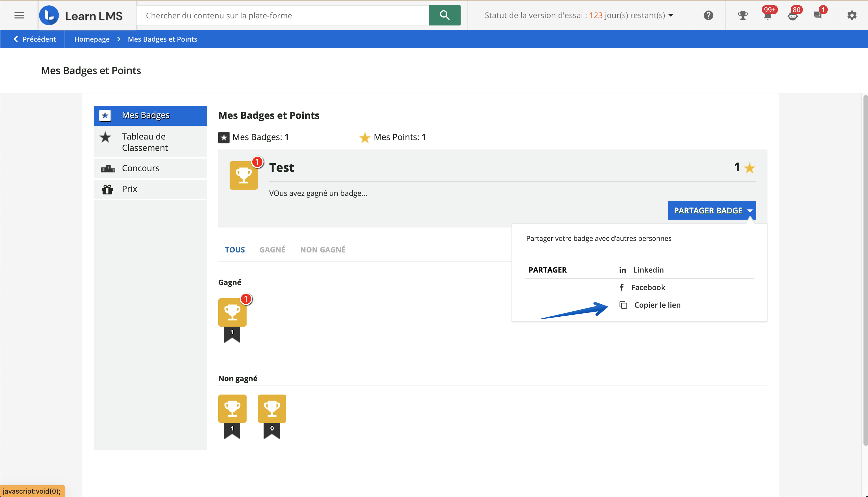
Task: Open the settings gear icon
Action: 852,15
